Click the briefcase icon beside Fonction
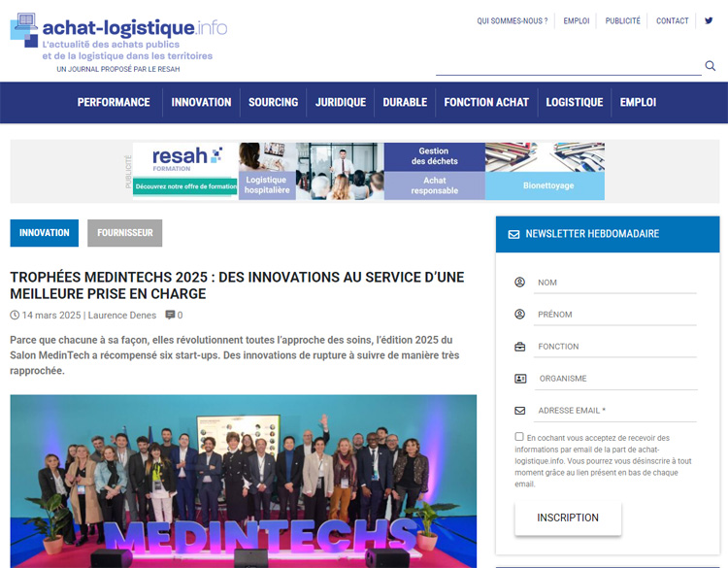Image resolution: width=728 pixels, height=568 pixels. 520,347
